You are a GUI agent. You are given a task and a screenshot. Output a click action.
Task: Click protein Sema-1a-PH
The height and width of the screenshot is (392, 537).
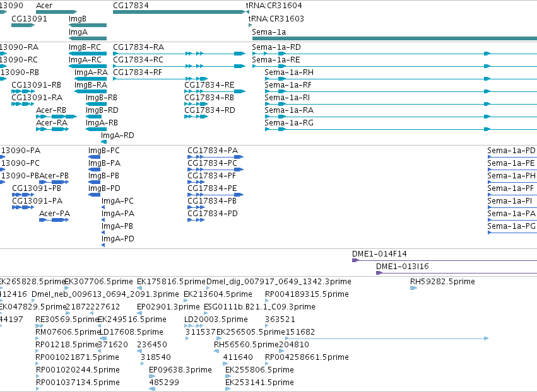click(512, 182)
